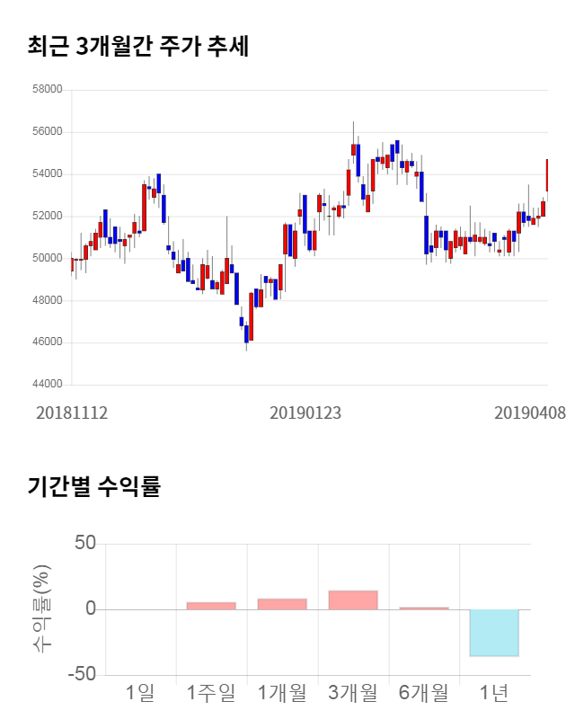Click the 6개월 period label

tap(423, 693)
